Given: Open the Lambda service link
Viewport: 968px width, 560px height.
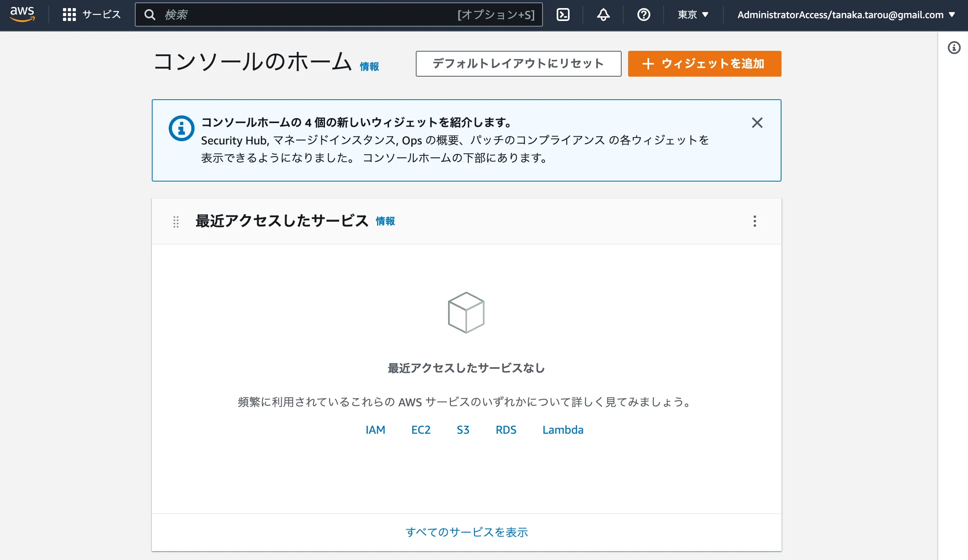Looking at the screenshot, I should click(x=563, y=430).
